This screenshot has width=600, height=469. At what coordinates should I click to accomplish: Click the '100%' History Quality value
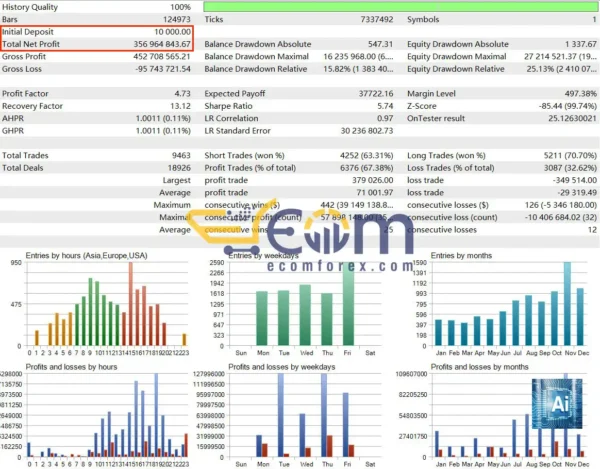(180, 7)
